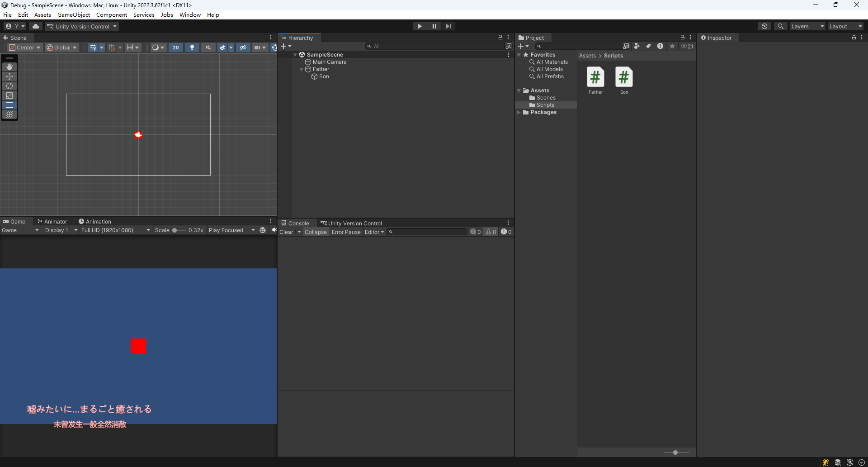The image size is (868, 467).
Task: Select the Rect tool
Action: 9,105
